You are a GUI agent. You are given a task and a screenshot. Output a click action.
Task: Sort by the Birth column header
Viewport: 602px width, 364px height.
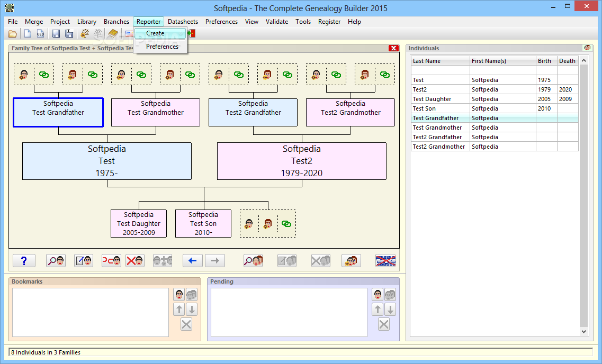pyautogui.click(x=546, y=61)
